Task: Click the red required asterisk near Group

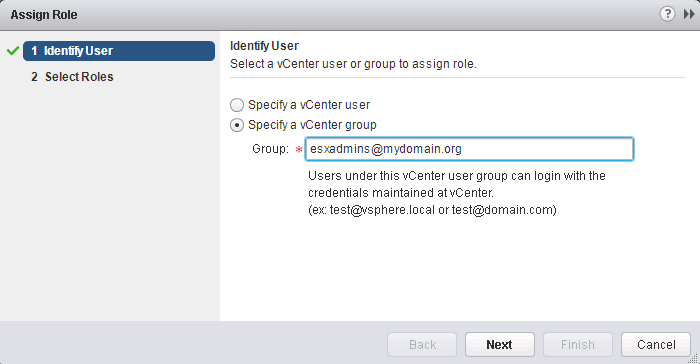Action: point(299,150)
